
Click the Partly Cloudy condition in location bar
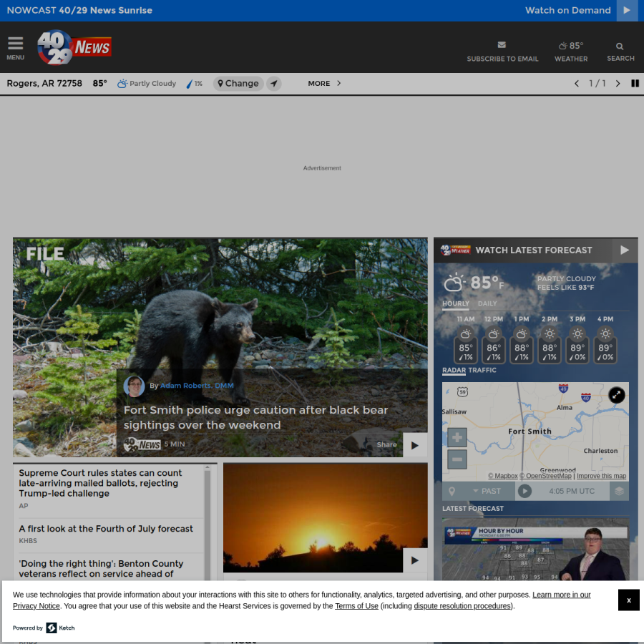pyautogui.click(x=147, y=84)
